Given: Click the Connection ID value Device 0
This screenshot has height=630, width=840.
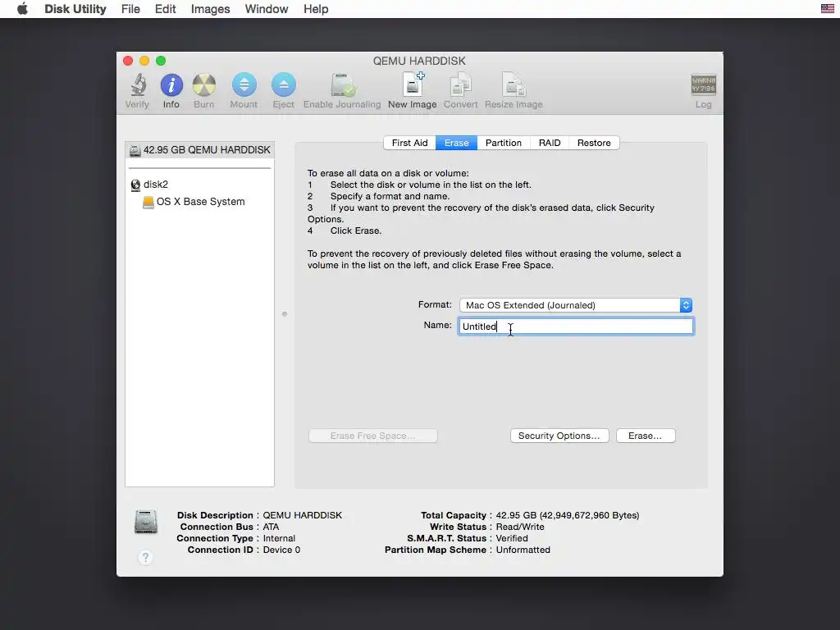Looking at the screenshot, I should tap(282, 550).
